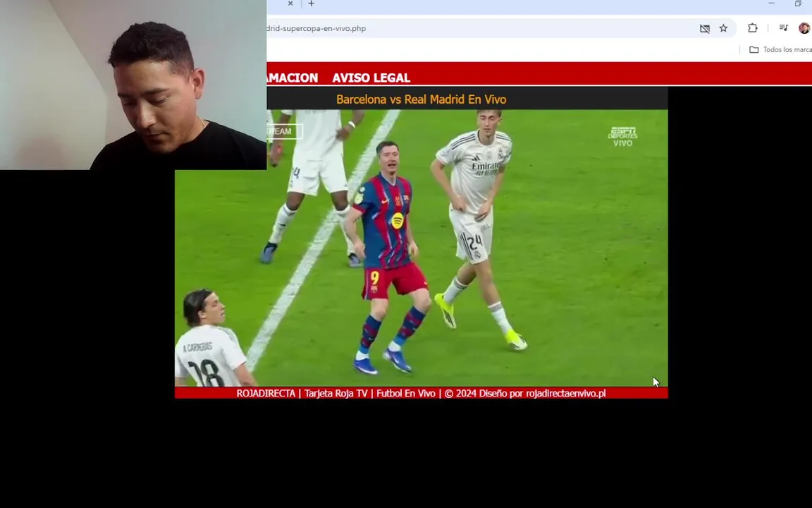Click the address bar URL ending supercopa-en-vivo.php
This screenshot has height=508, width=812.
pyautogui.click(x=316, y=28)
